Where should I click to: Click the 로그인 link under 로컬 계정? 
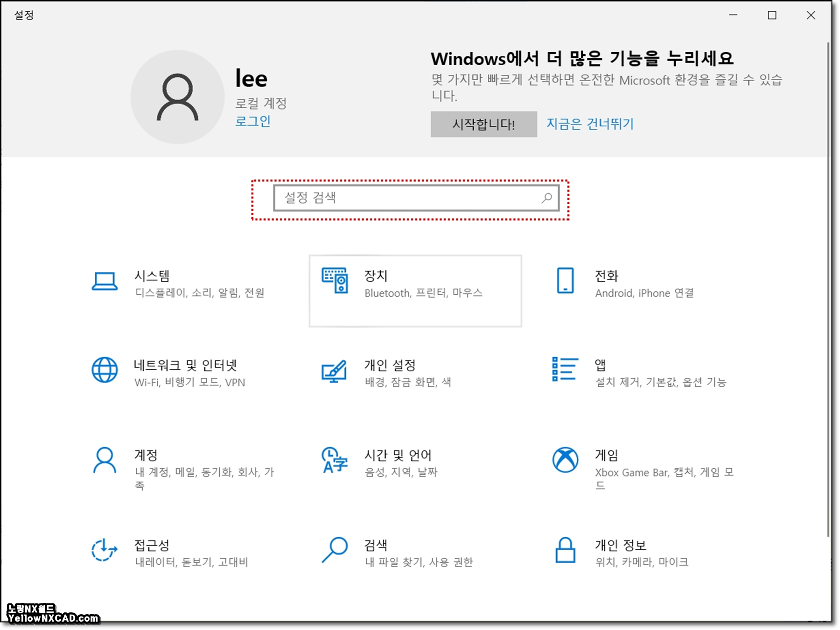pyautogui.click(x=252, y=121)
